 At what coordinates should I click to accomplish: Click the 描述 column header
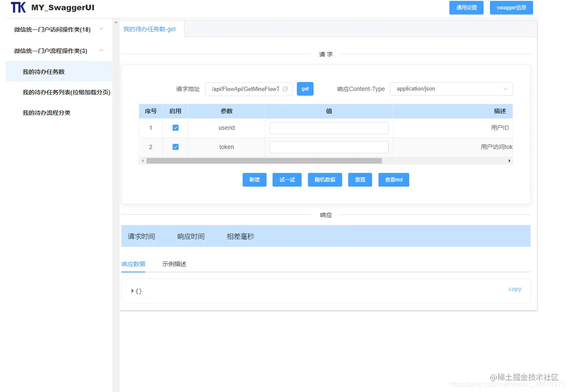coord(453,111)
